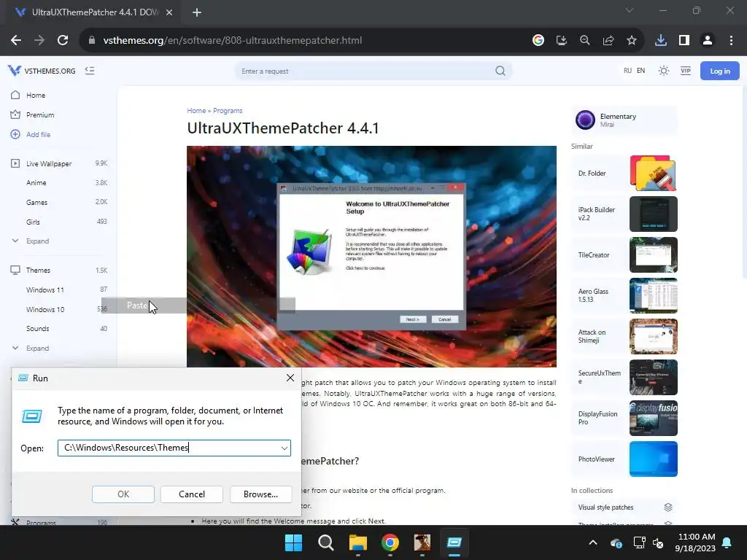Open TileCreator similar item

point(624,254)
